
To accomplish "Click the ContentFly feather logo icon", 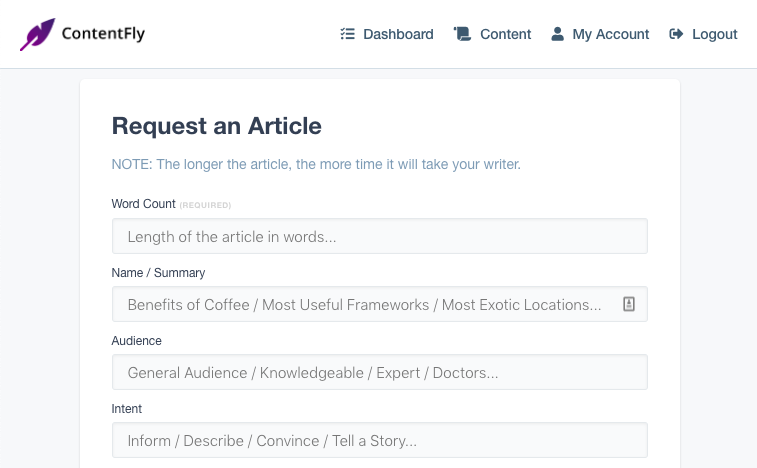I will click(37, 34).
